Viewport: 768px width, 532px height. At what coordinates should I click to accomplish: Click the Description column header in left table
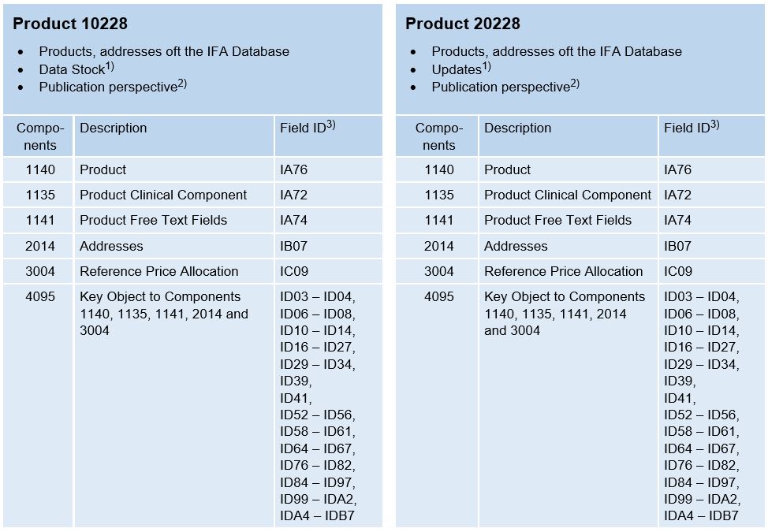click(x=113, y=128)
